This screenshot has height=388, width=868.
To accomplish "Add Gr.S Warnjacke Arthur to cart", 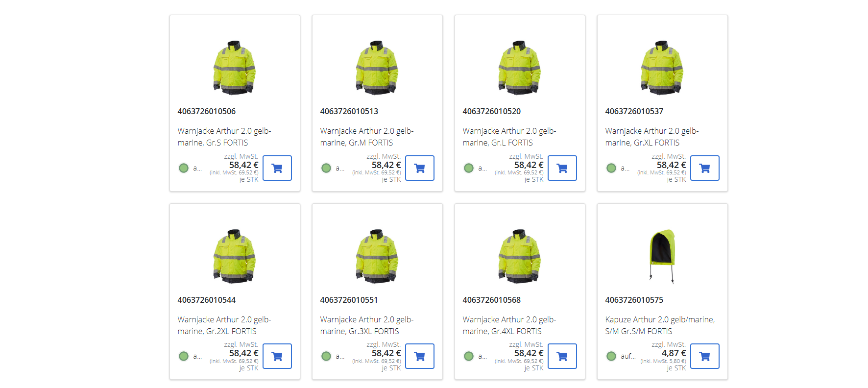I will [x=277, y=168].
